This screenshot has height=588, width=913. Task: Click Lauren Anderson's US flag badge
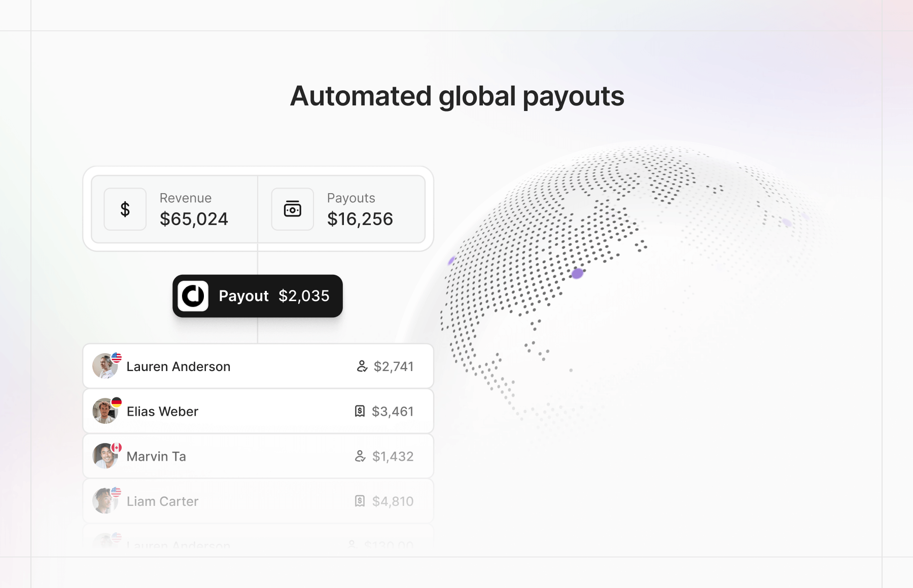(117, 357)
